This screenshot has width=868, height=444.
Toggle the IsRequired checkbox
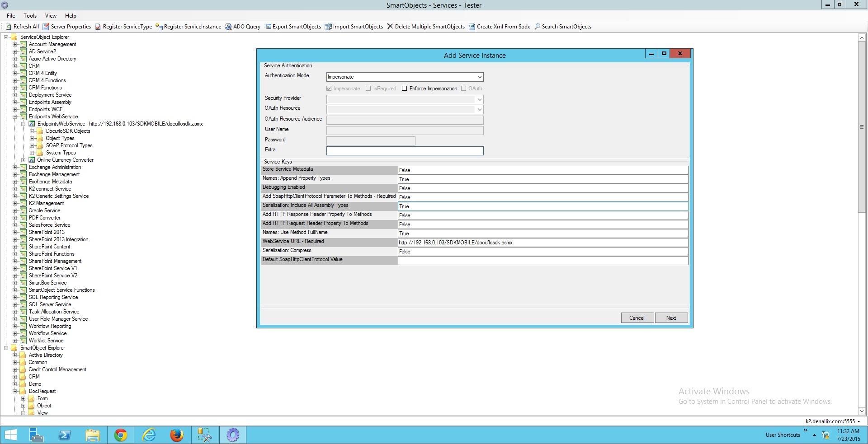click(x=368, y=89)
